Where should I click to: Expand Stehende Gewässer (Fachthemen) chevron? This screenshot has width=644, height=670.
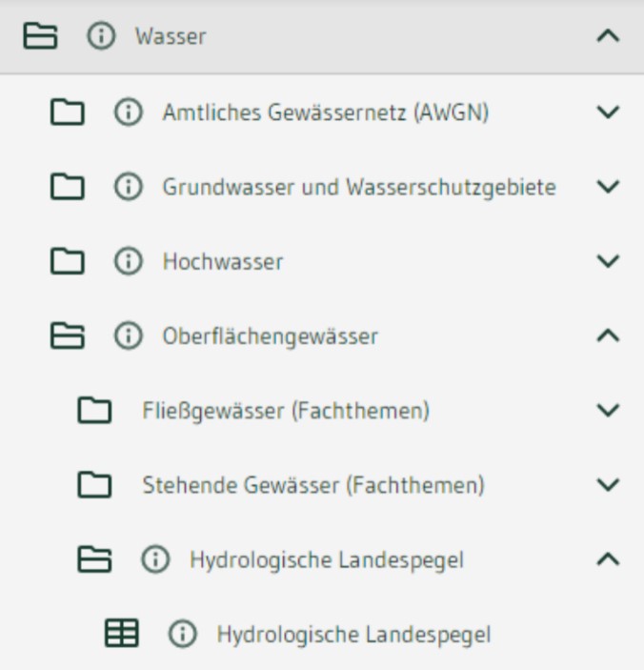pos(607,485)
